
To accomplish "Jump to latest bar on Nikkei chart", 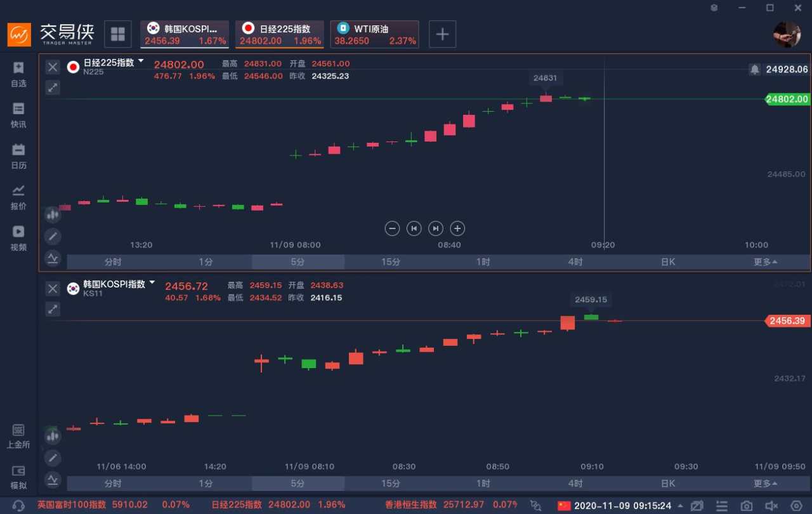I will coord(435,228).
